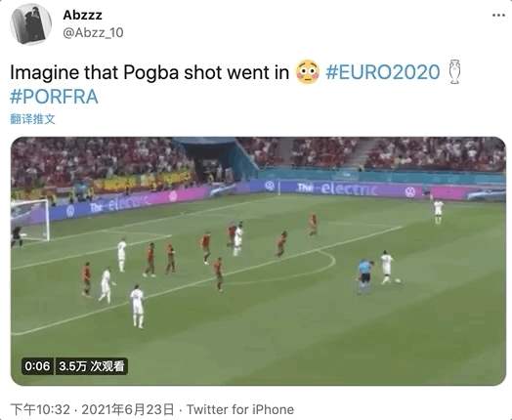The width and height of the screenshot is (512, 420).
Task: Click the trophy icon after #EURO2020
Action: [x=454, y=72]
